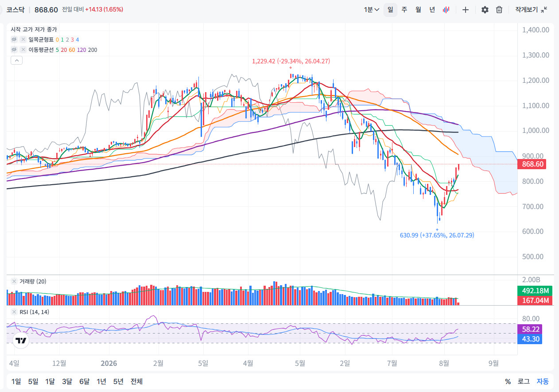Viewport: 559px width, 392px height.
Task: Click the 630.99 low price marker
Action: pyautogui.click(x=437, y=235)
